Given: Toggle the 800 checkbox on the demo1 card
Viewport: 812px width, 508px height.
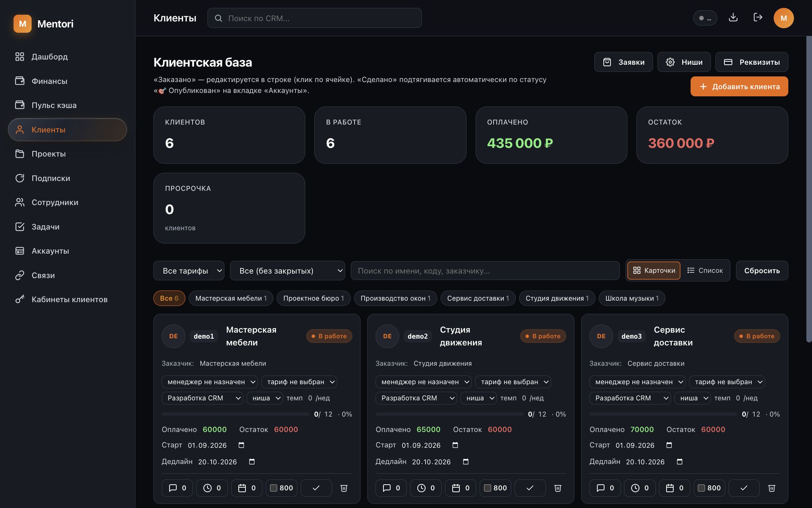Looking at the screenshot, I should [x=274, y=488].
